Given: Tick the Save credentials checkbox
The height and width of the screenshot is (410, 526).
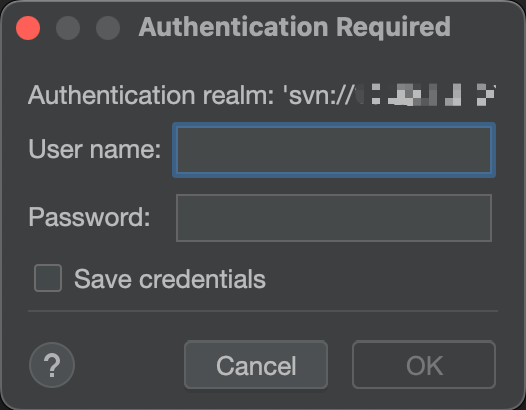Looking at the screenshot, I should coord(48,278).
